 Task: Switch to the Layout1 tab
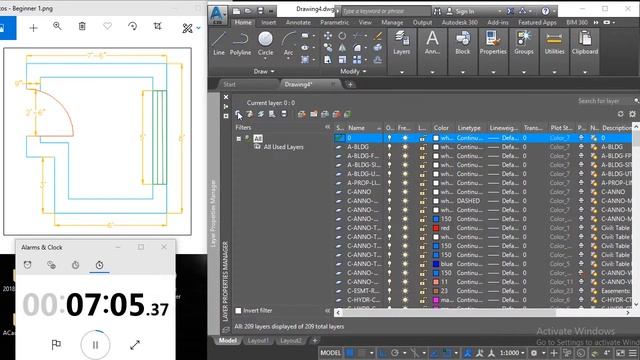coord(258,341)
